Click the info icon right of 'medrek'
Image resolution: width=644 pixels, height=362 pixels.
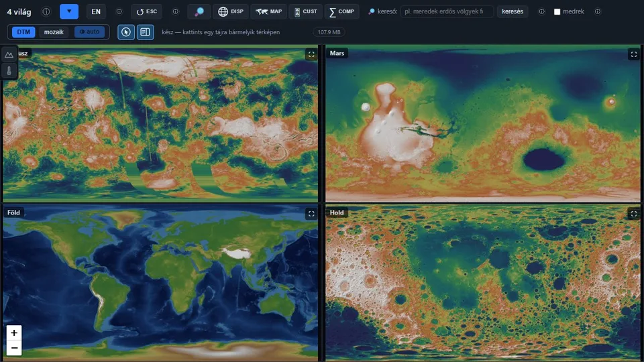click(x=598, y=11)
